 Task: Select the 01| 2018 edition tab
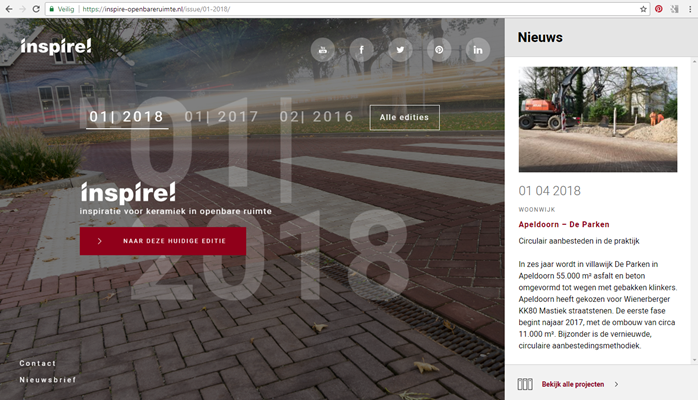point(126,117)
